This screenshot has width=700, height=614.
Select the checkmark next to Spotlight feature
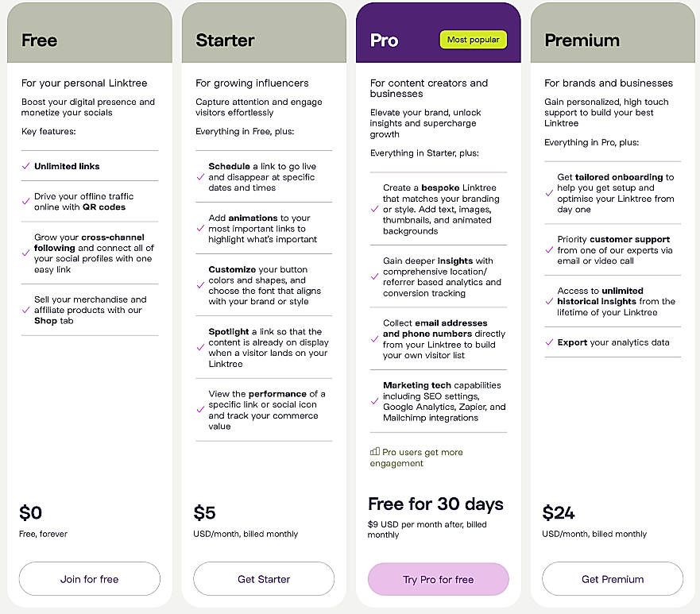201,348
